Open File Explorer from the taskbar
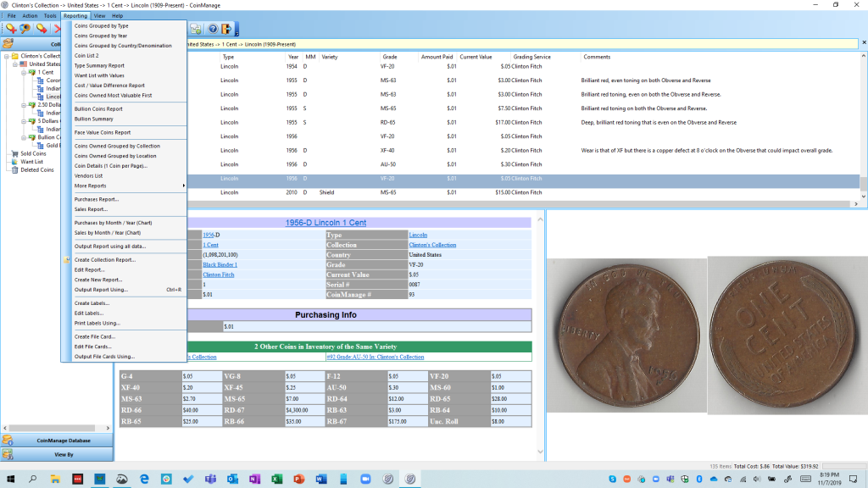Image resolution: width=868 pixels, height=488 pixels. point(55,480)
